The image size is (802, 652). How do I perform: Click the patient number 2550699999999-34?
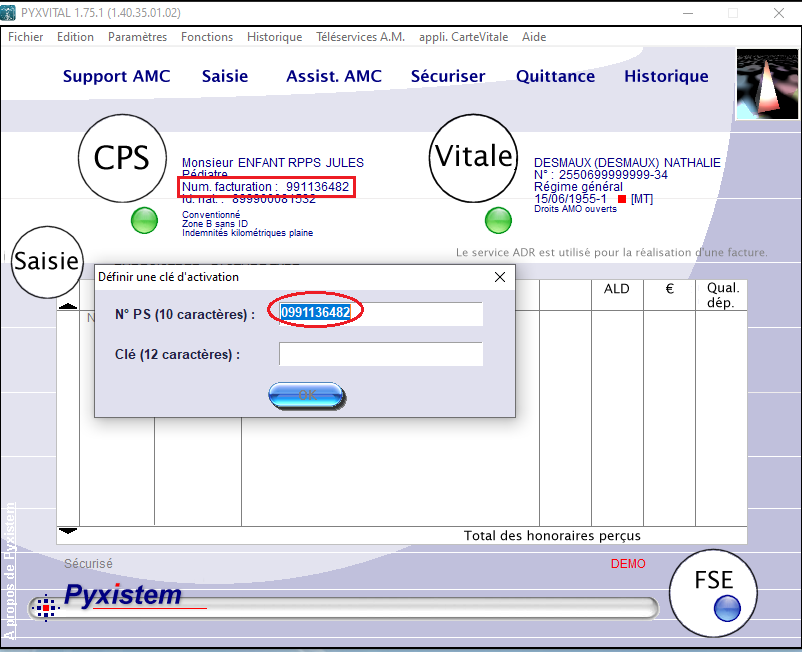coord(613,175)
